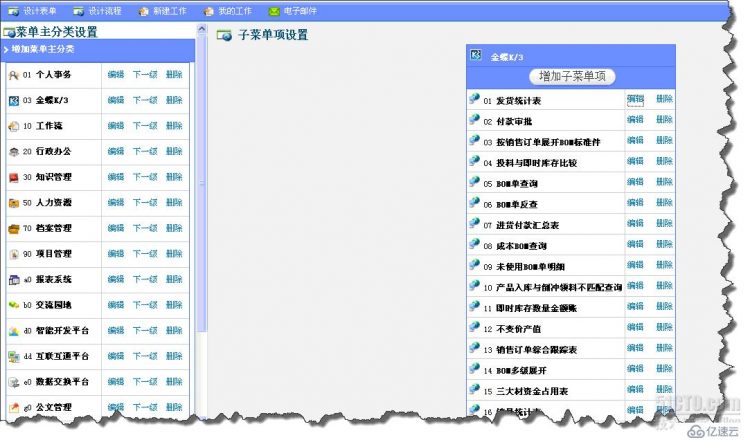Edit the 行政办公 category
The image size is (750, 440).
click(116, 151)
